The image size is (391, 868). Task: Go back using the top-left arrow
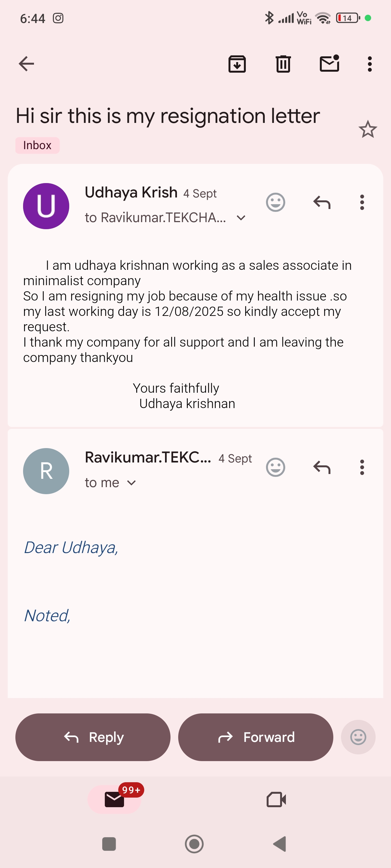(x=26, y=64)
